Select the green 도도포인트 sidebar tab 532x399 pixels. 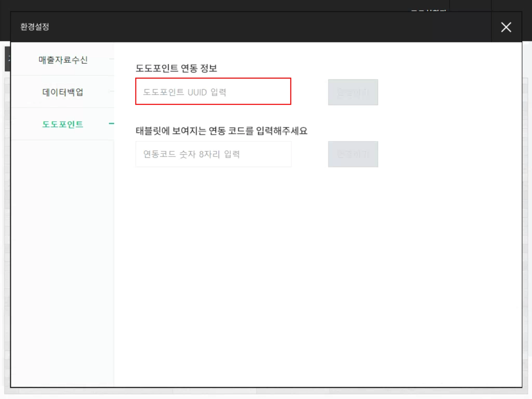[63, 124]
